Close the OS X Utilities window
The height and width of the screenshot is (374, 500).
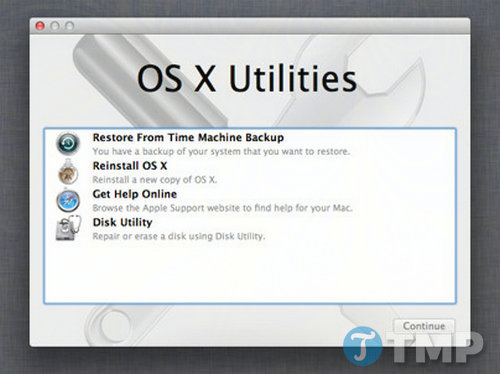pos(40,26)
